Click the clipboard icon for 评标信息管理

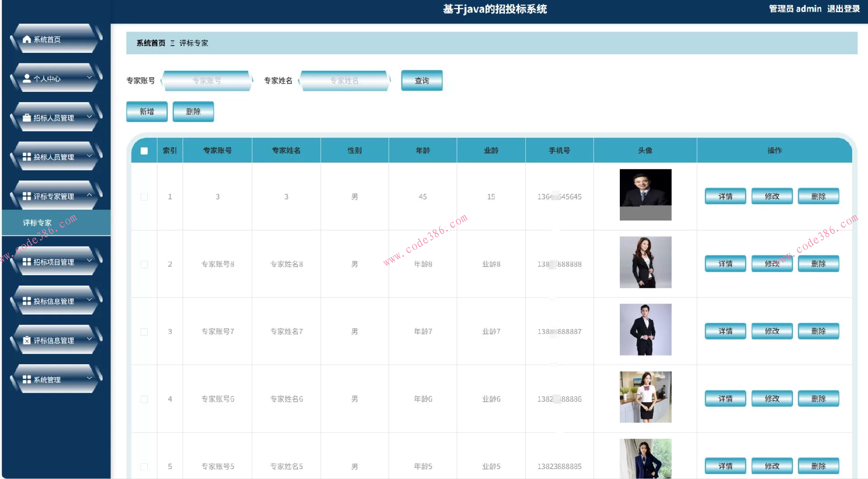pos(27,340)
